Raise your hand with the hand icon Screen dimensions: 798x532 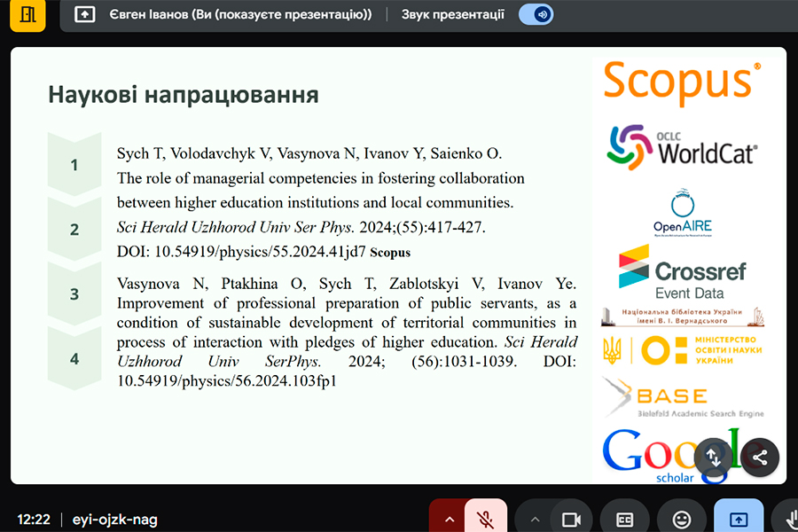point(788,520)
